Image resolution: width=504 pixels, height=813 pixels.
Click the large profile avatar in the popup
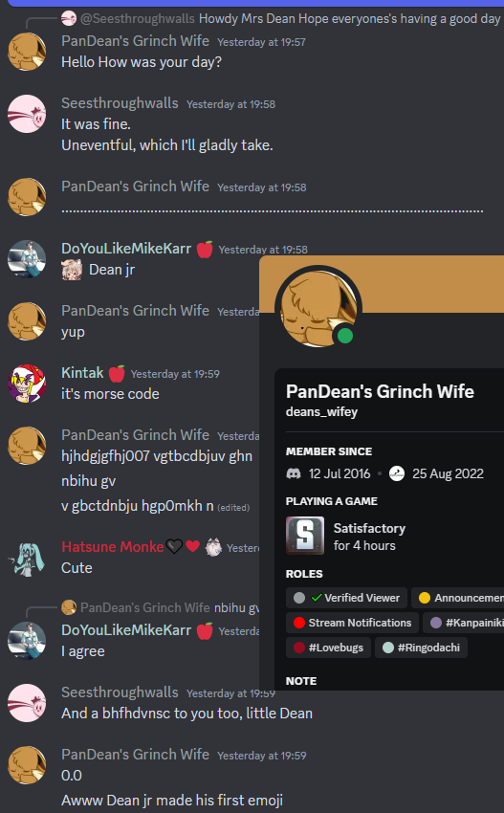click(x=318, y=309)
